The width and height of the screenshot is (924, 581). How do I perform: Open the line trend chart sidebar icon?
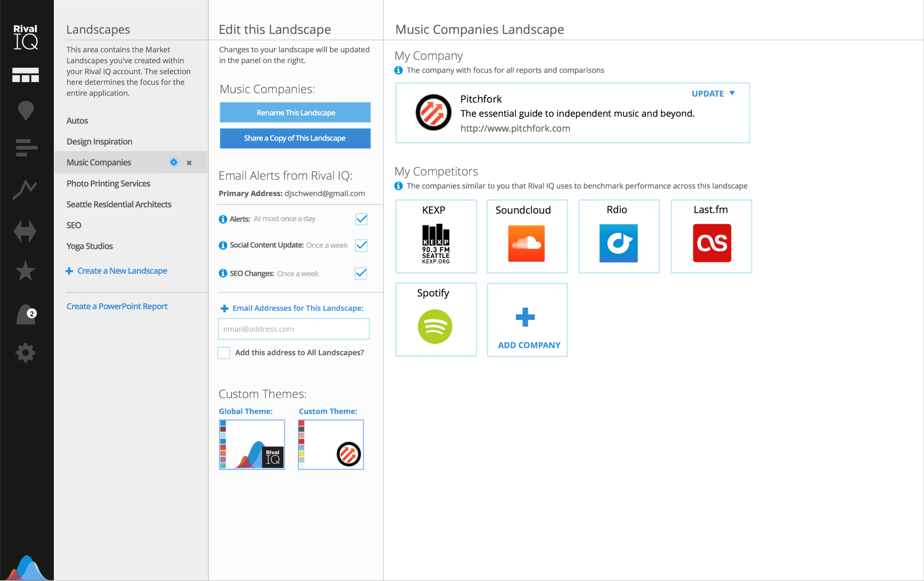[x=25, y=189]
